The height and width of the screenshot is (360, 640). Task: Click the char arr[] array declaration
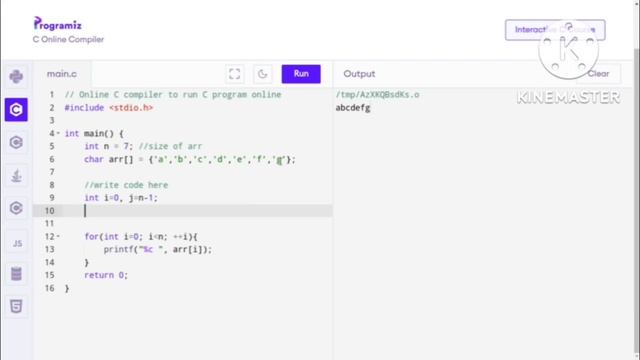coord(189,159)
